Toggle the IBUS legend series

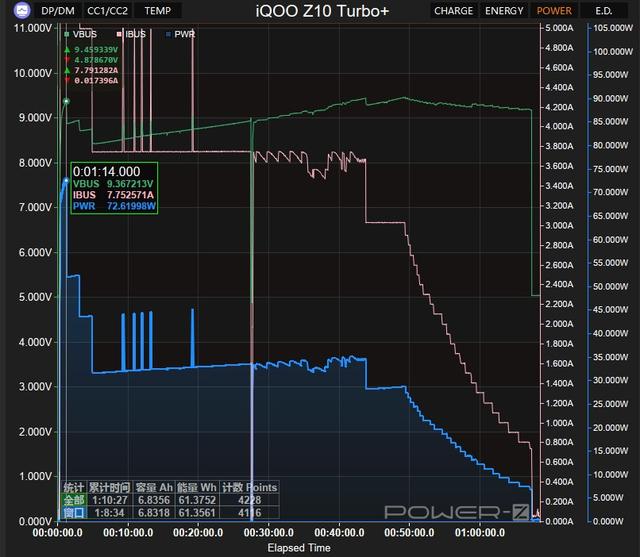(131, 34)
